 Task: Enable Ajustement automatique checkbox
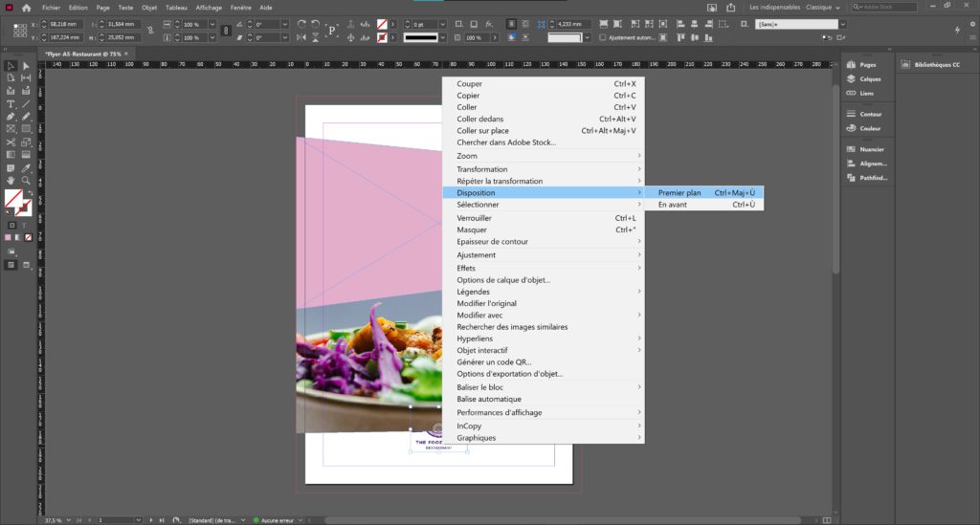click(x=603, y=37)
